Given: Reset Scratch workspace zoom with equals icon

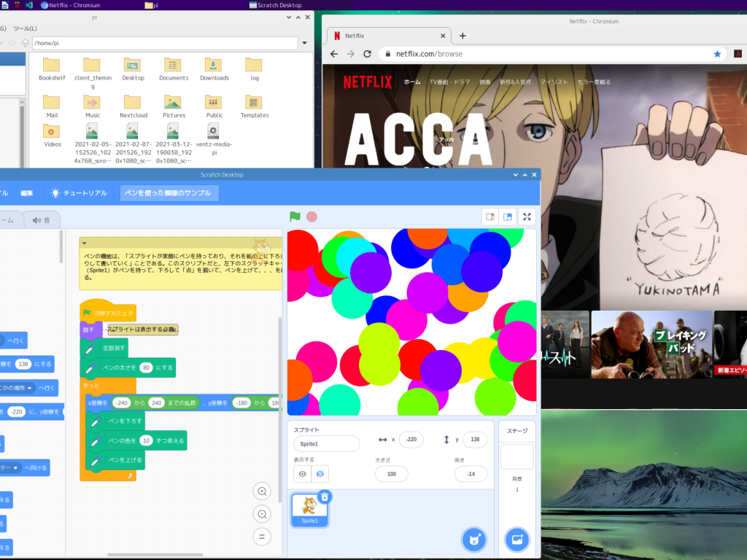Looking at the screenshot, I should 262,537.
